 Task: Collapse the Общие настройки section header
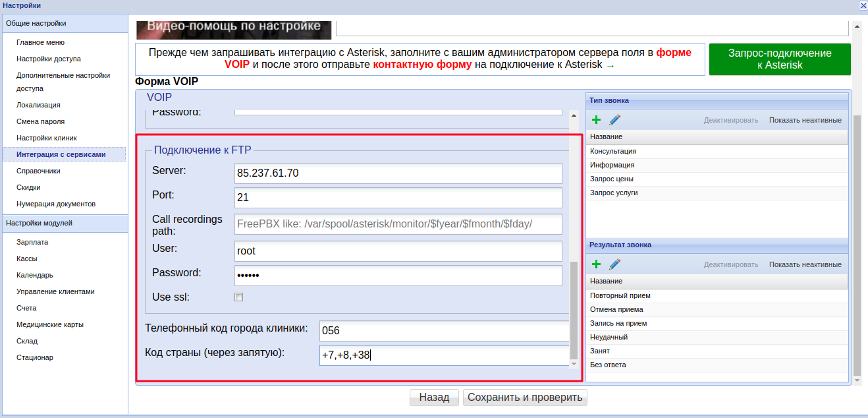click(64, 24)
